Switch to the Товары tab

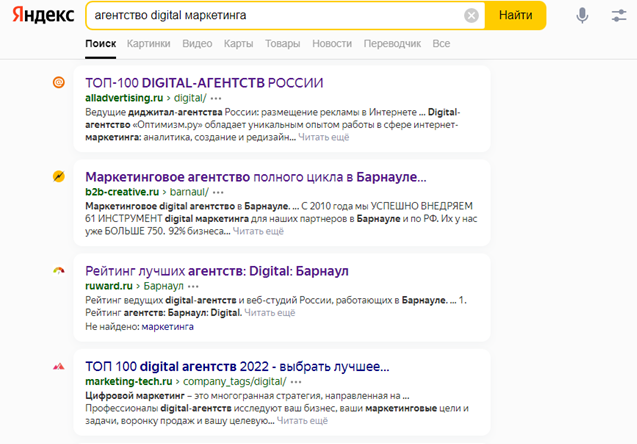[x=283, y=43]
